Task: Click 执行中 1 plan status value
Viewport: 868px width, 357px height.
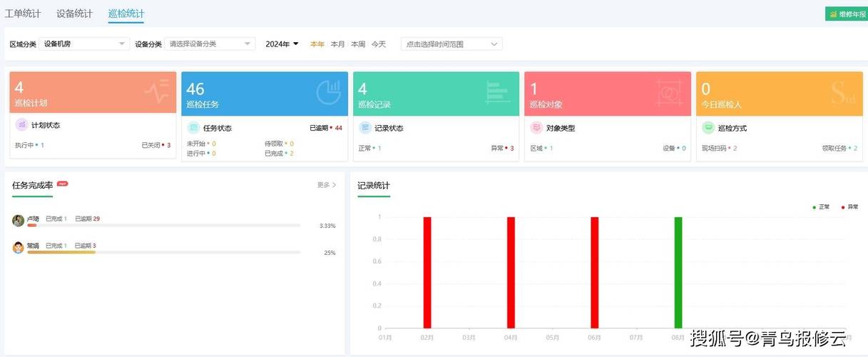Action: tap(29, 145)
